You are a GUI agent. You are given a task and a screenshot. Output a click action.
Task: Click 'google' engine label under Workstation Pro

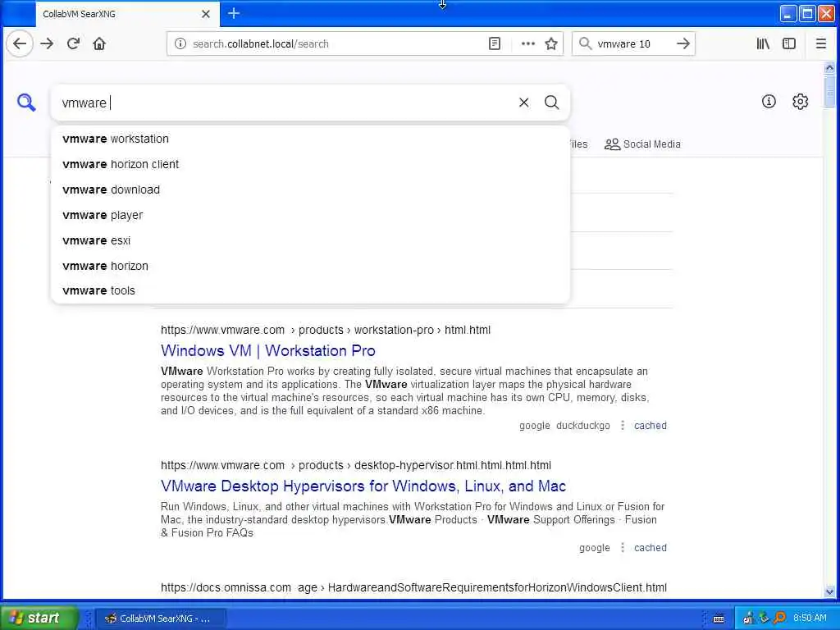pyautogui.click(x=534, y=426)
